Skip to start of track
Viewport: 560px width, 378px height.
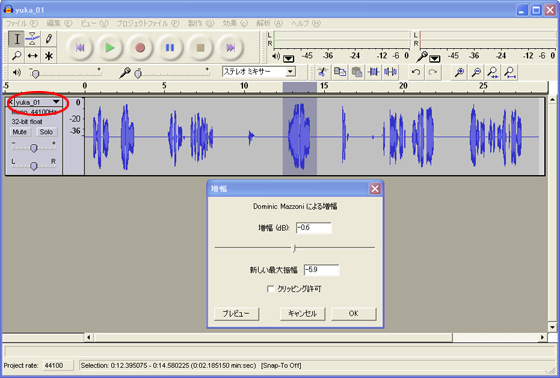(x=80, y=48)
